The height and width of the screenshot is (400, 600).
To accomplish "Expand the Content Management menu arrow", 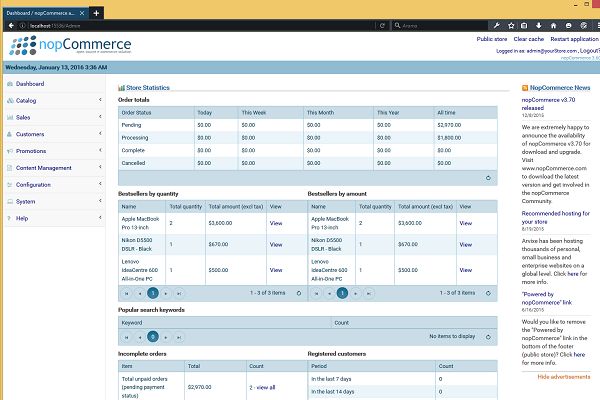I will click(x=101, y=168).
